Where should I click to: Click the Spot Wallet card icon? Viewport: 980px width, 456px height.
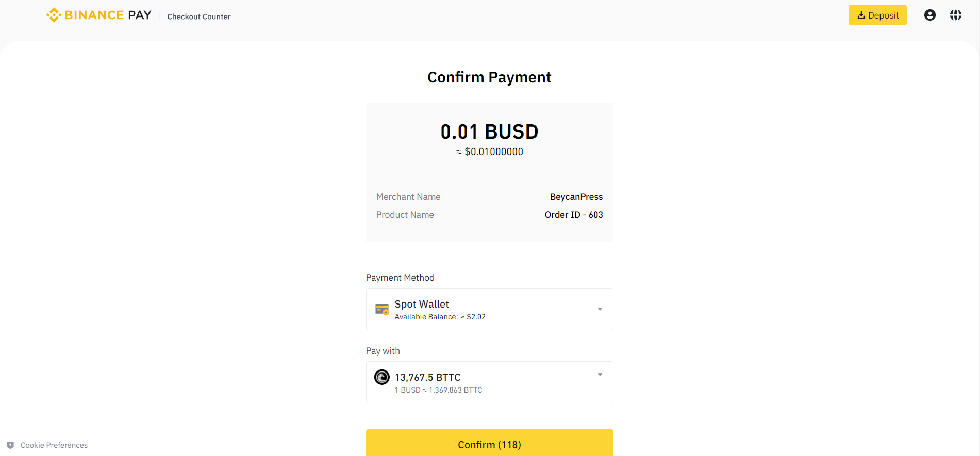[x=382, y=309]
